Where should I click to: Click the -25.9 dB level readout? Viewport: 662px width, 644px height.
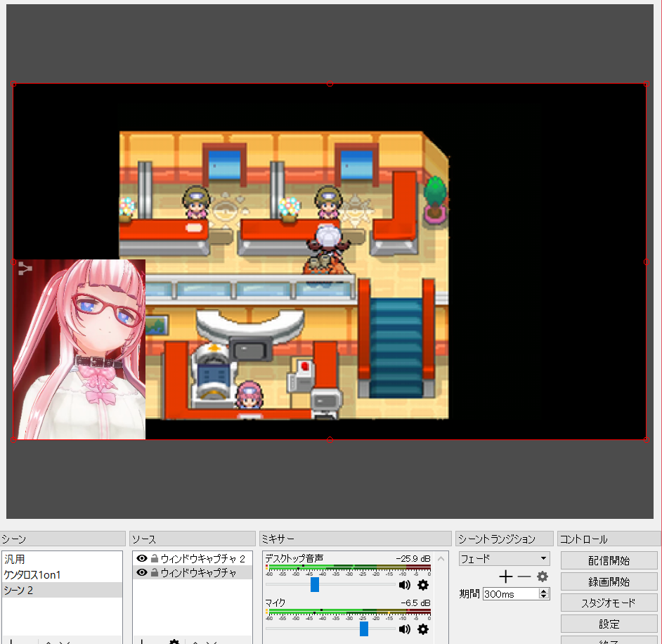click(413, 558)
